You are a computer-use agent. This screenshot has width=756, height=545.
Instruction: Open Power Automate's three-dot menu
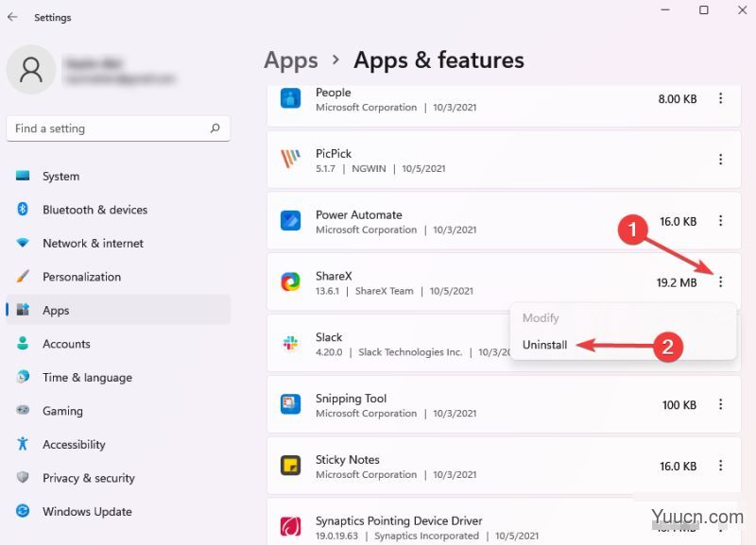[720, 221]
